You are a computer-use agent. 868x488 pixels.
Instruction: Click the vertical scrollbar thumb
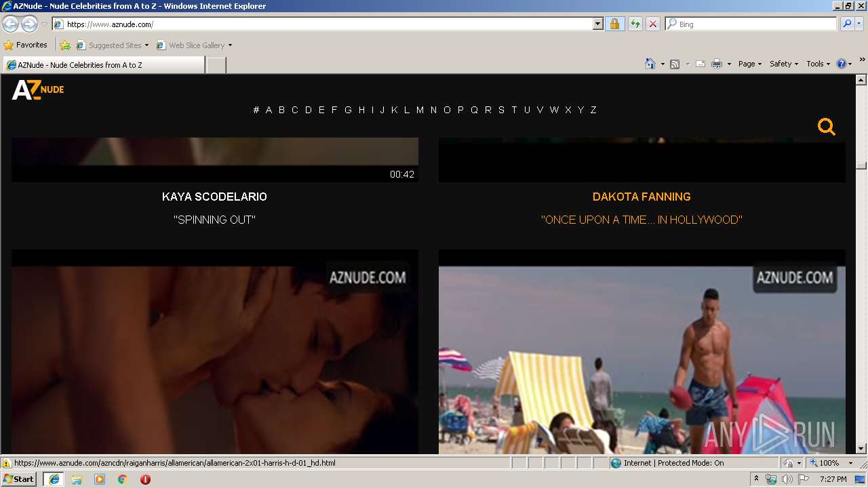pyautogui.click(x=861, y=165)
